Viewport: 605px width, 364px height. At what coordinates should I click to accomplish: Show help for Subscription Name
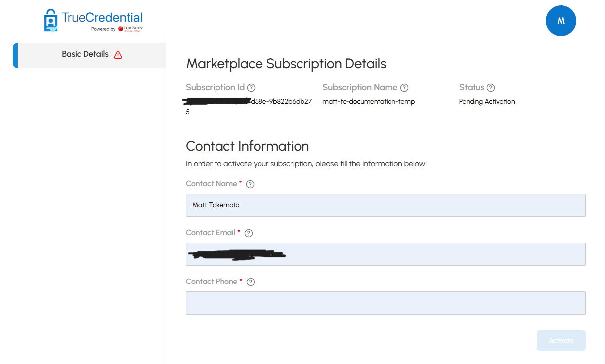point(404,88)
